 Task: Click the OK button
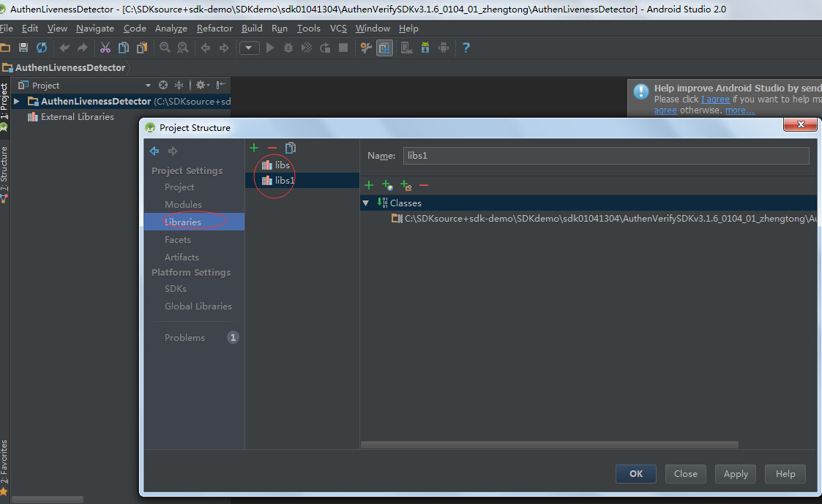(636, 473)
